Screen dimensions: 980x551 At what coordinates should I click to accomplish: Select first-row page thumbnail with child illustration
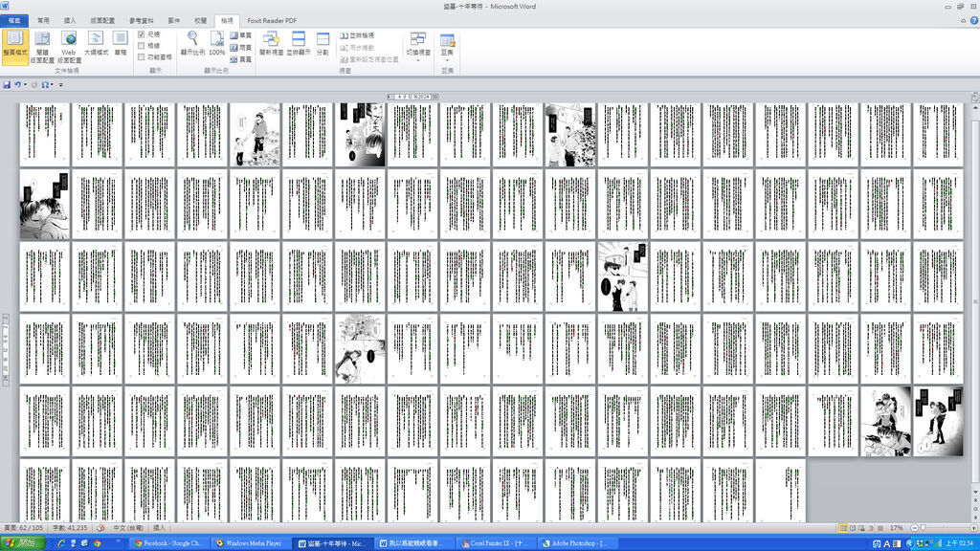[x=255, y=134]
